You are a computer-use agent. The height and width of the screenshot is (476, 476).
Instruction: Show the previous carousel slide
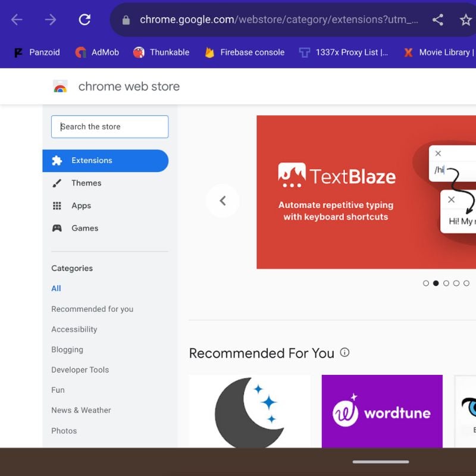point(223,201)
